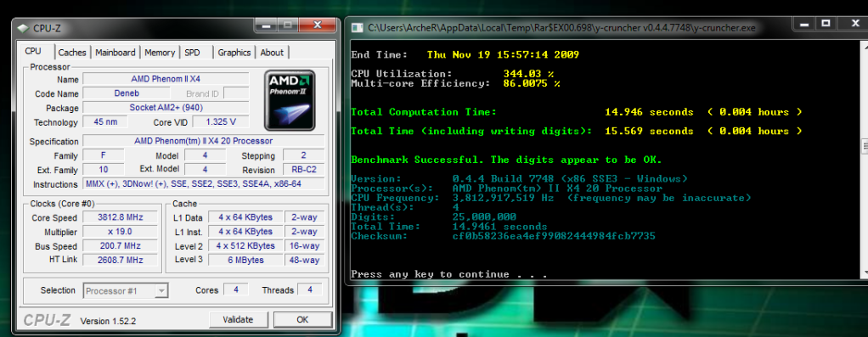Click the 15.569 seconds total time value
Screen dimensions: 868x337
[x=649, y=131]
